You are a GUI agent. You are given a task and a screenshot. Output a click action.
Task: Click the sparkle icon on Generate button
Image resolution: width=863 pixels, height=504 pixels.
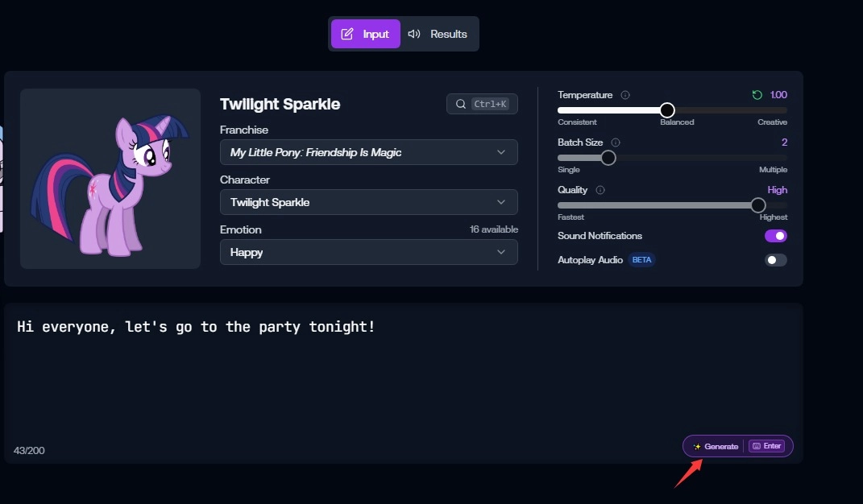[x=697, y=446]
